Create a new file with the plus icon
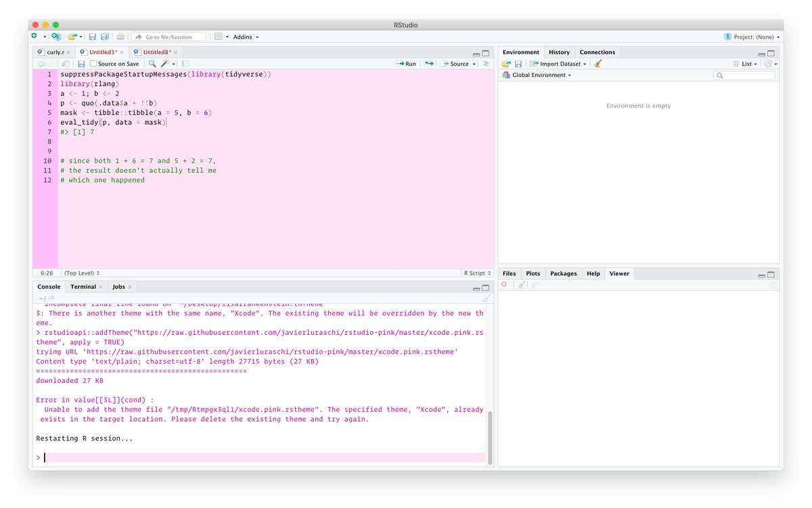812x508 pixels. (x=34, y=37)
